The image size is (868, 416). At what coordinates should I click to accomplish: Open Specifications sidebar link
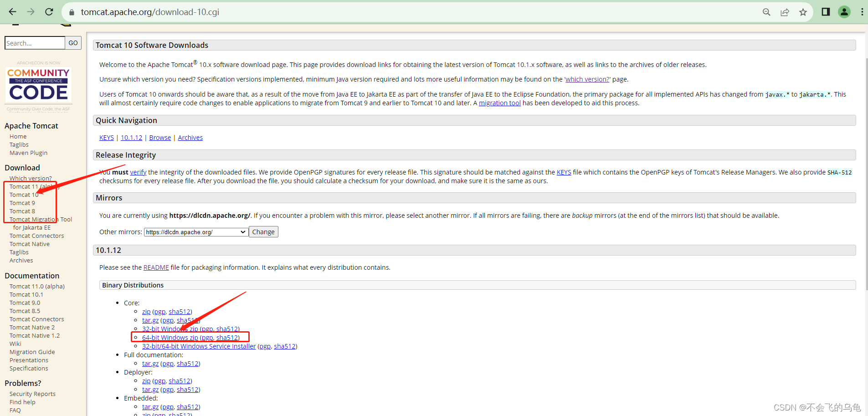[29, 369]
